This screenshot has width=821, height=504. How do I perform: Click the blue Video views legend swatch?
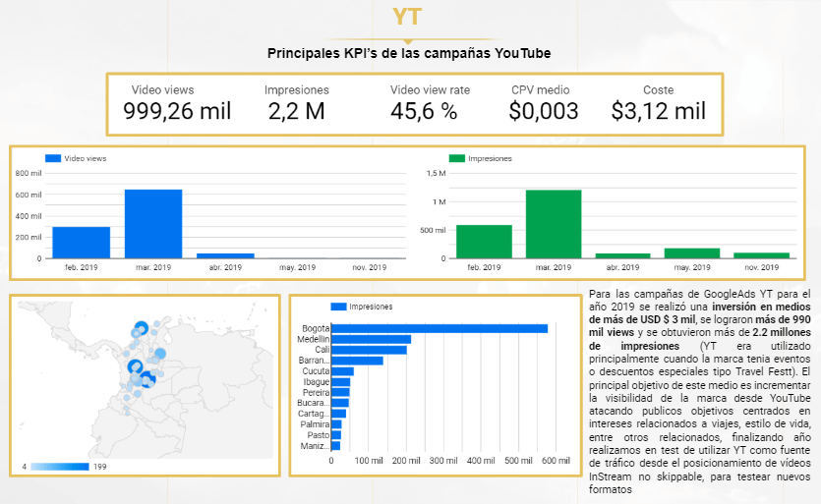coord(53,158)
